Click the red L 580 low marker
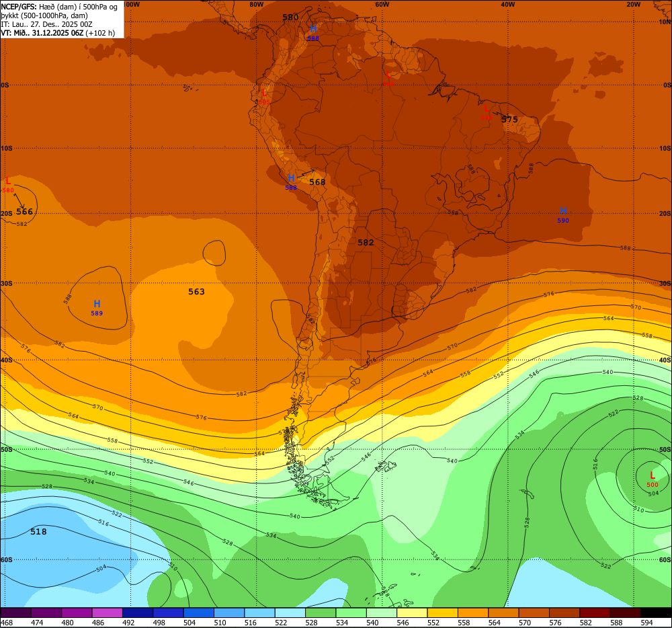Image resolution: width=672 pixels, height=628 pixels. coord(8,181)
